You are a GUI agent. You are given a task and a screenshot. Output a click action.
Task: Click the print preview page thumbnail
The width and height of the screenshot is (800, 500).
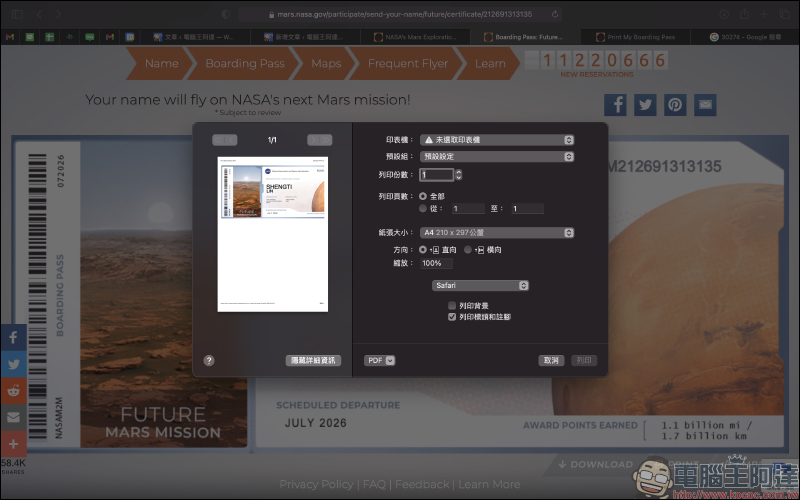[272, 234]
